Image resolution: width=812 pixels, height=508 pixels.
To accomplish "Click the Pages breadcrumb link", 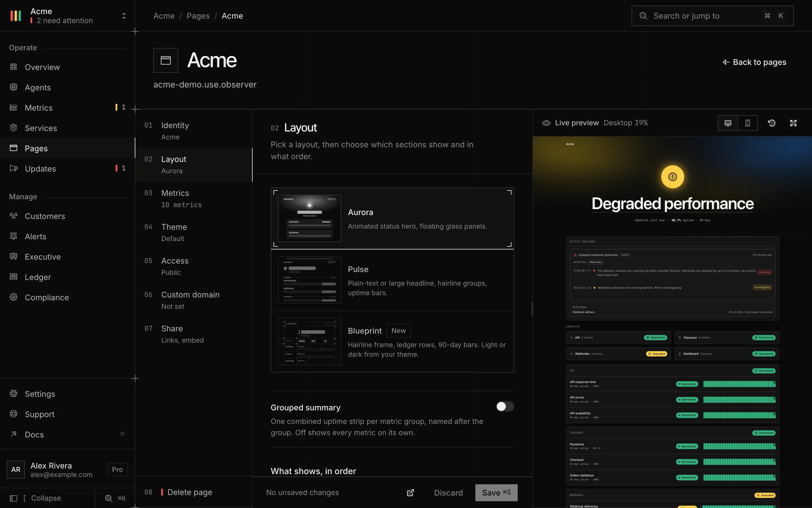I will (198, 16).
